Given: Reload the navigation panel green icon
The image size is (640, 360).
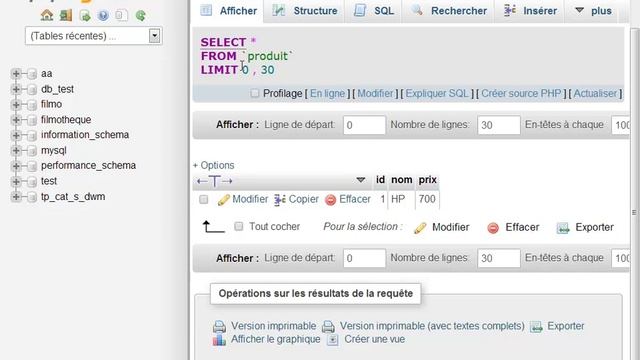Looking at the screenshot, I should click(x=140, y=16).
